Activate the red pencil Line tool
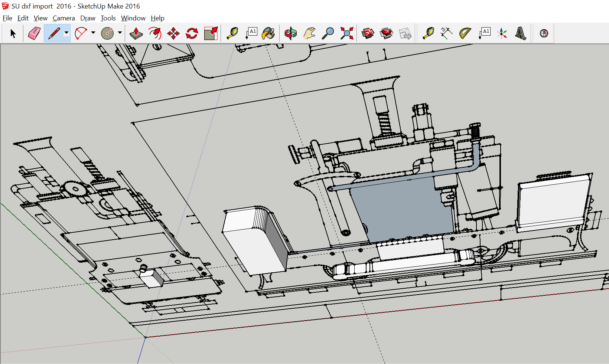 (x=54, y=33)
